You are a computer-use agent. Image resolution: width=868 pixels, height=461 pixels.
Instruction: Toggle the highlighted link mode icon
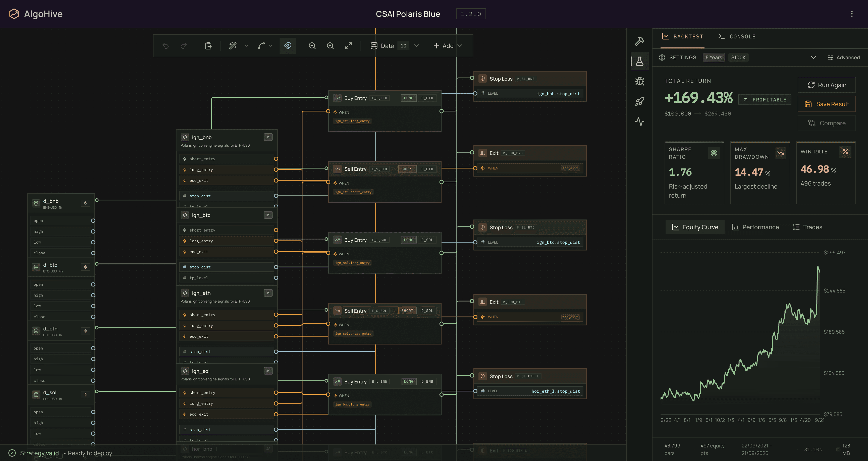tap(287, 46)
